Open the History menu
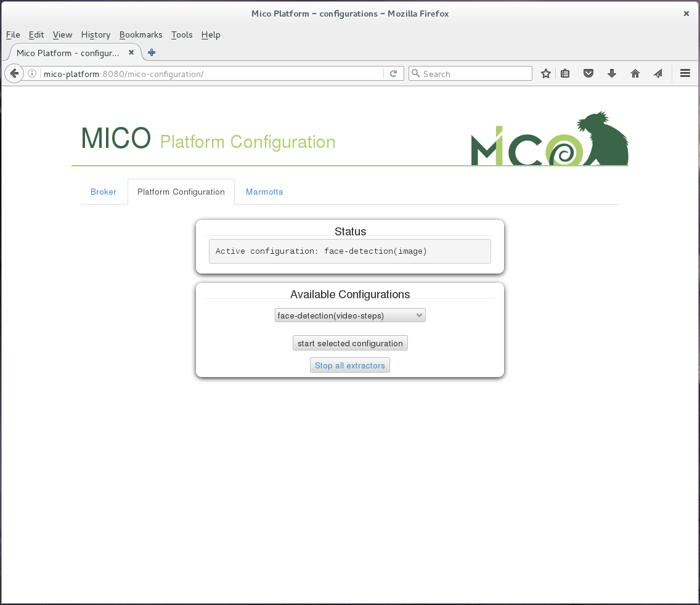The height and width of the screenshot is (605, 700). 96,35
